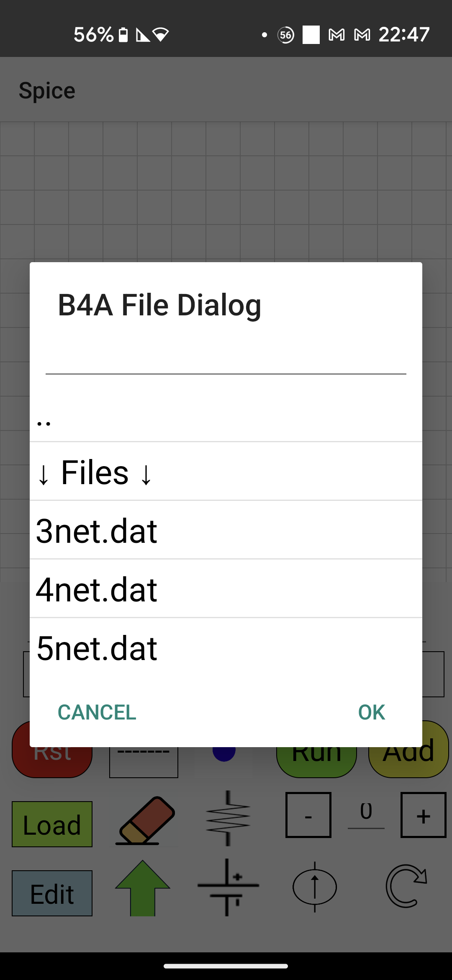Tap the rotate clockwise icon

point(406,886)
